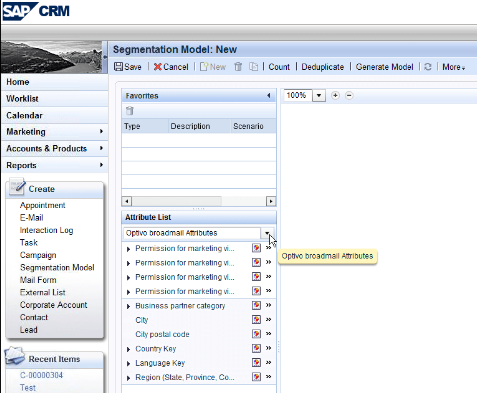
Task: Create a new Lead
Action: [28, 330]
